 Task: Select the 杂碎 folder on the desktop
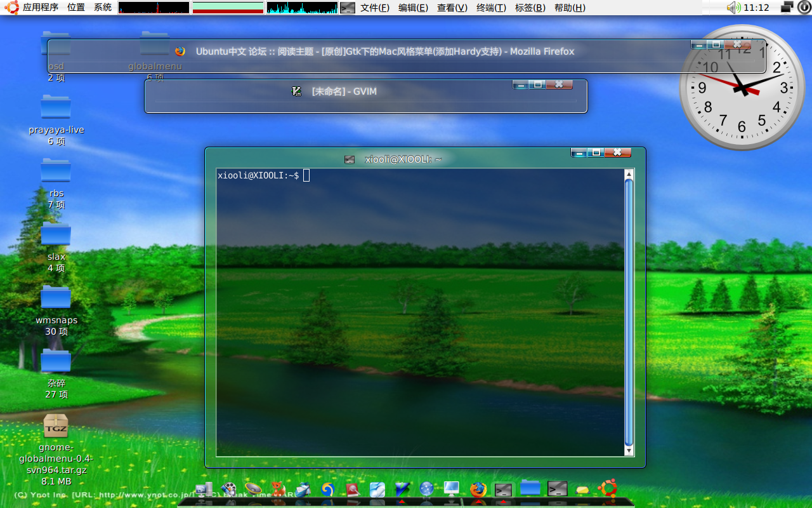pyautogui.click(x=56, y=361)
